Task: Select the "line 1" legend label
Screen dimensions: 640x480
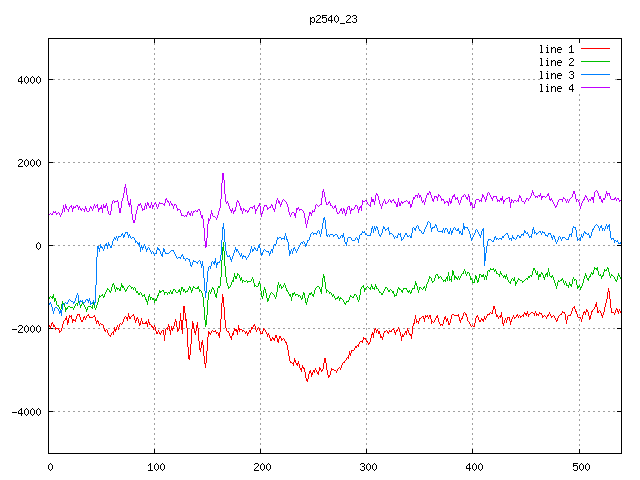Action: tap(557, 49)
